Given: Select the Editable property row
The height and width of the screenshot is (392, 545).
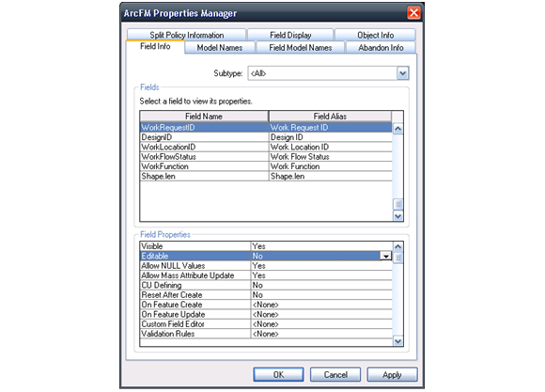Looking at the screenshot, I should (x=266, y=256).
